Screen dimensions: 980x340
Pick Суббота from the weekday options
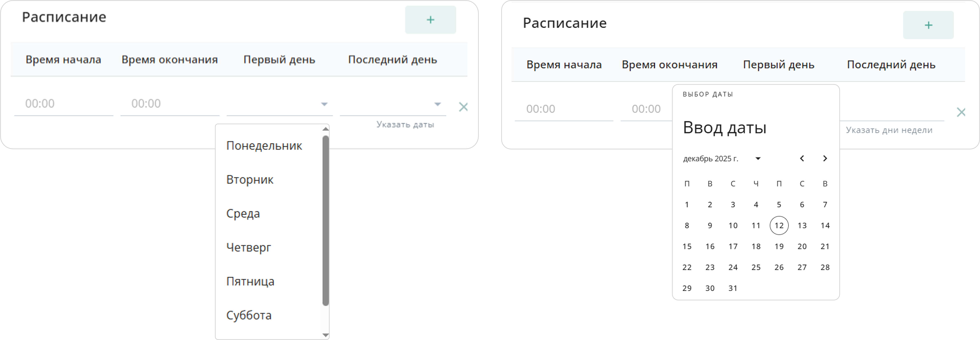pyautogui.click(x=249, y=315)
